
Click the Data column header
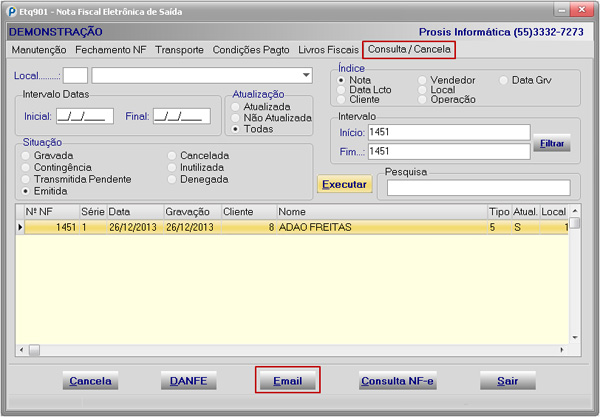[135, 212]
